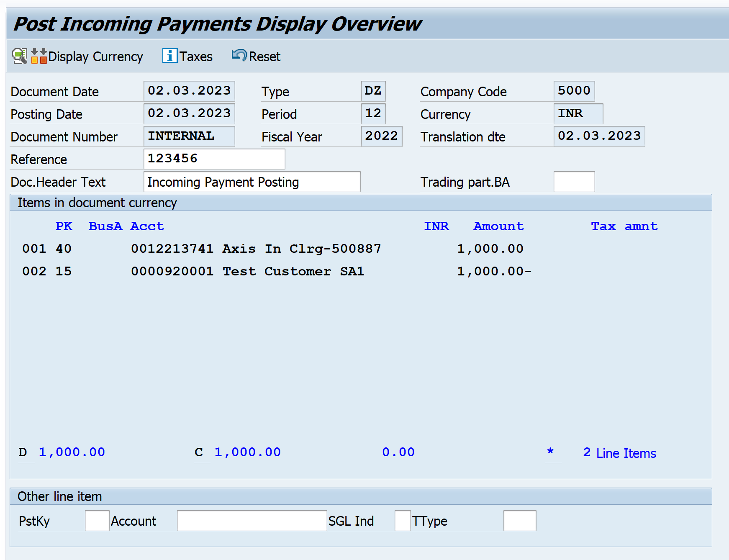Image resolution: width=729 pixels, height=560 pixels.
Task: Click the Document Number field INTERNAL
Action: click(x=189, y=136)
